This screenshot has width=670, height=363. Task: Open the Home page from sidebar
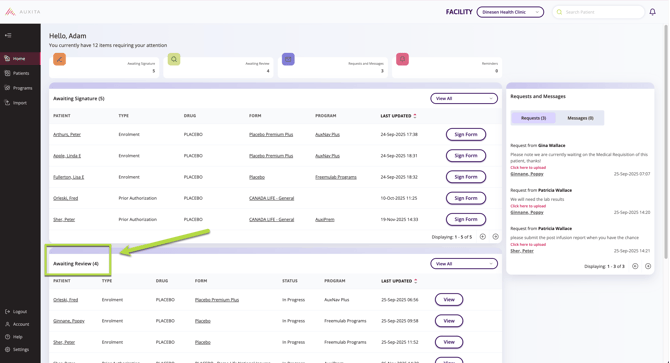(20, 59)
